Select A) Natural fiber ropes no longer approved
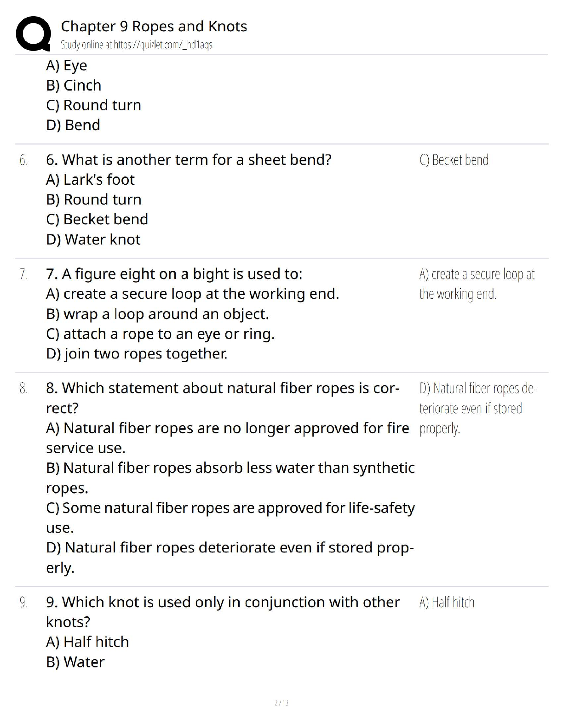The height and width of the screenshot is (728, 563). click(228, 438)
